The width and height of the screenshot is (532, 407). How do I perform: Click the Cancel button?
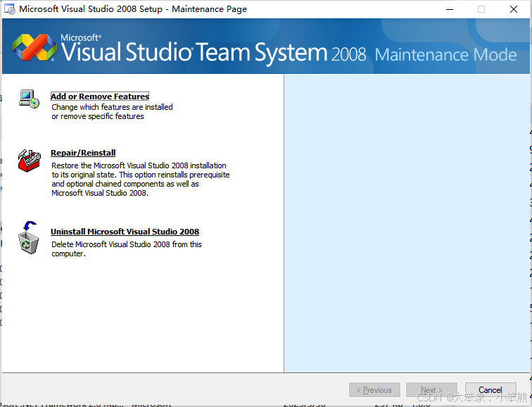point(490,390)
